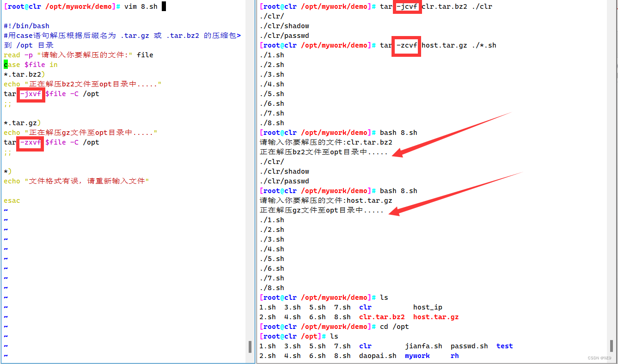This screenshot has width=618, height=364.
Task: Click the "tar -jcvf clr.tar.bz2 ./clr" command
Action: tap(436, 6)
